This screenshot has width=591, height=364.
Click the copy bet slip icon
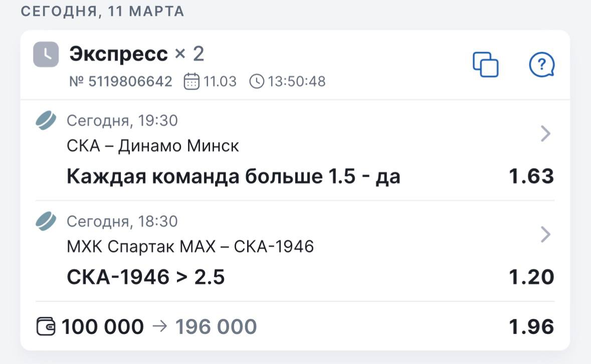click(486, 65)
